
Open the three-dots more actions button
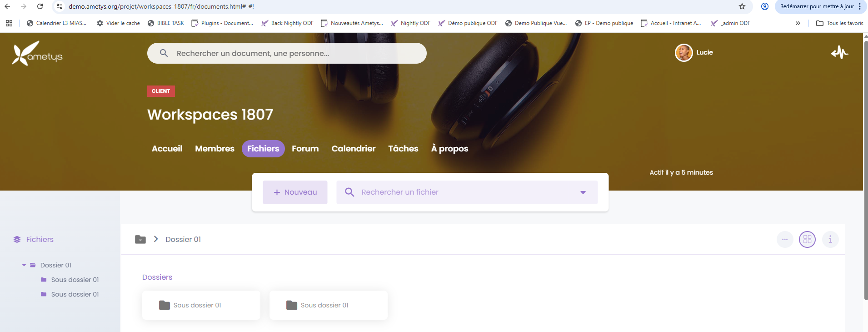tap(785, 239)
